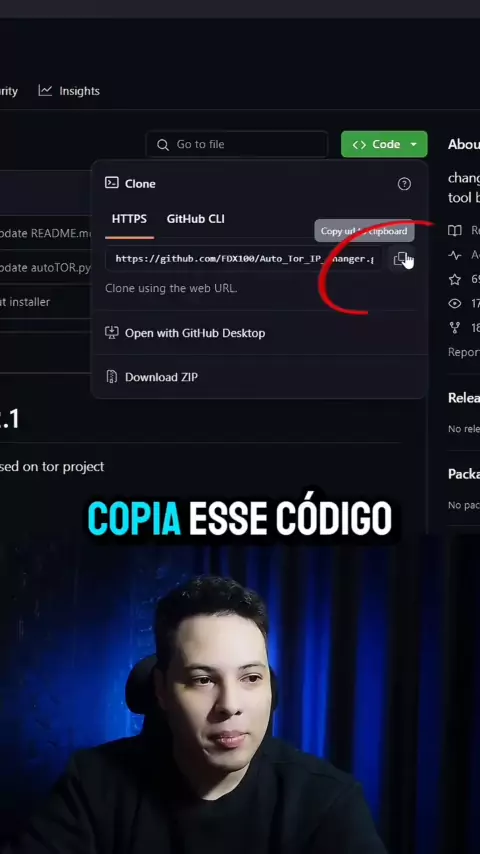Choose the GitHub Desktop download icon
The width and height of the screenshot is (480, 854).
point(112,333)
